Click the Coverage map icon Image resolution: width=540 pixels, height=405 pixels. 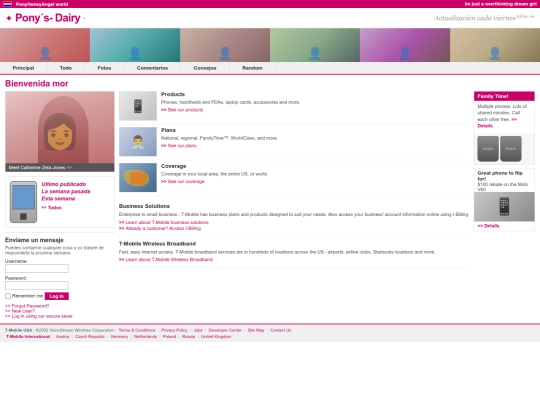point(138,177)
